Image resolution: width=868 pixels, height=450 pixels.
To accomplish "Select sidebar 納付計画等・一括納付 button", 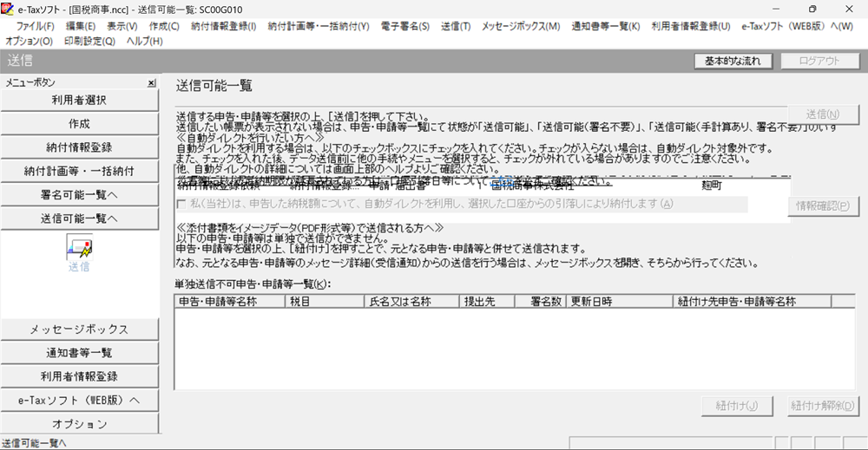I will click(x=79, y=172).
